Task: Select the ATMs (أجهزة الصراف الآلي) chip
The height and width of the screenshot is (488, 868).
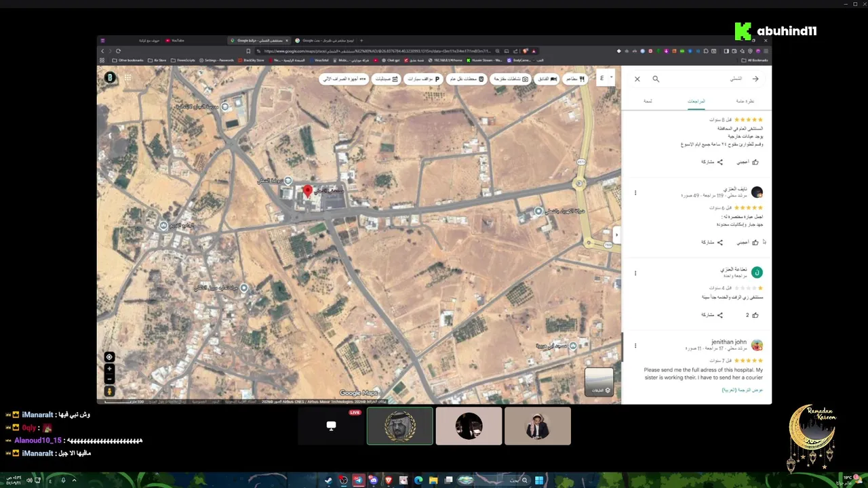Action: (344, 79)
